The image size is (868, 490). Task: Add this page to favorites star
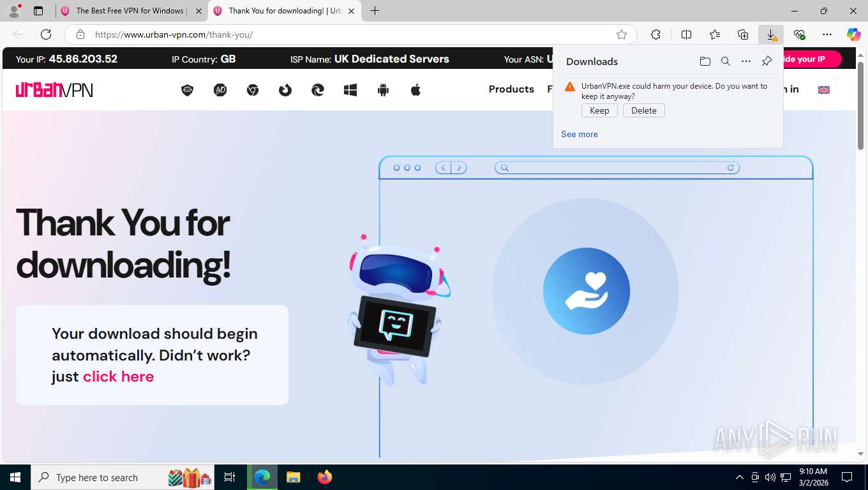pos(622,34)
